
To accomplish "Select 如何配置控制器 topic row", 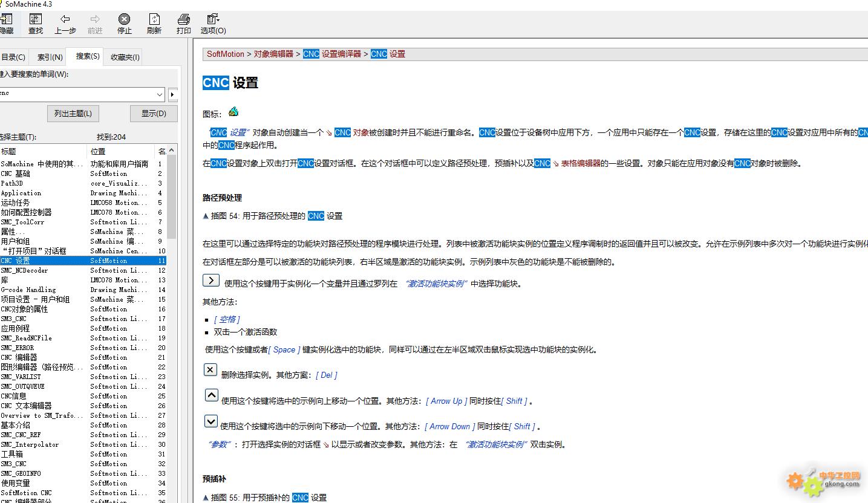I will (83, 212).
